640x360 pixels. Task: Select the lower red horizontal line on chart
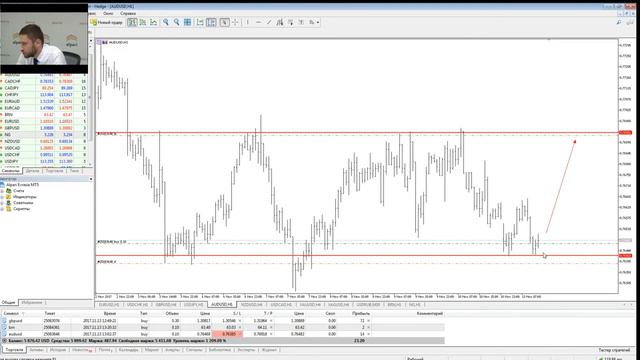coord(357,256)
